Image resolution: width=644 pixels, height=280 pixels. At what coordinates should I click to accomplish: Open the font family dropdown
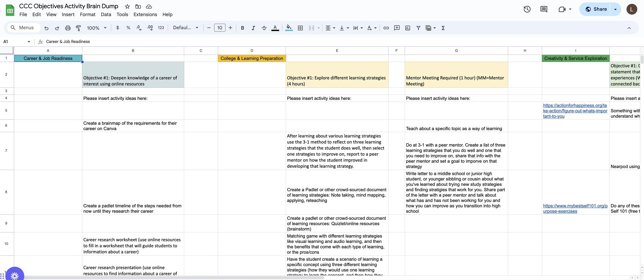pyautogui.click(x=185, y=28)
